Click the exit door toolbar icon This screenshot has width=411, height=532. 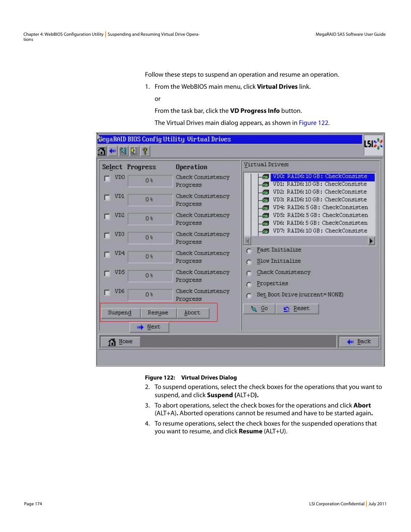pos(123,151)
